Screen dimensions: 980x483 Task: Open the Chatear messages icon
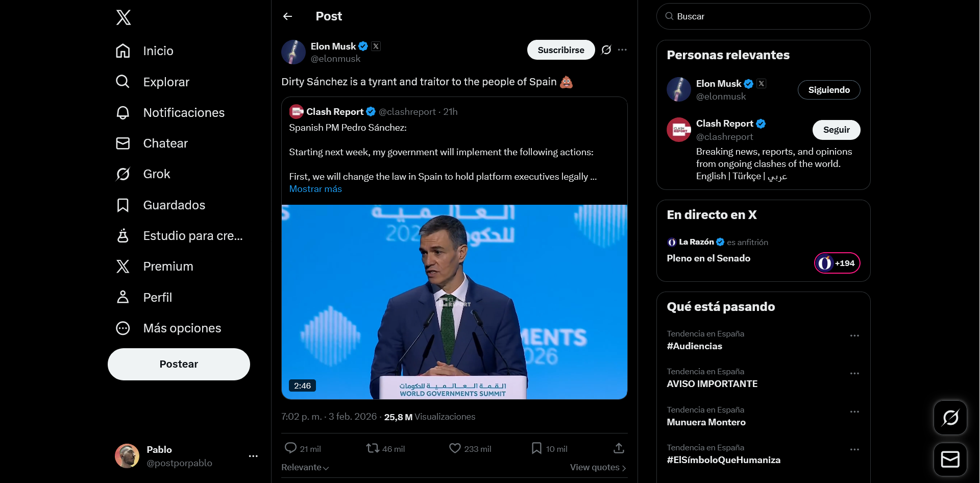pyautogui.click(x=123, y=143)
